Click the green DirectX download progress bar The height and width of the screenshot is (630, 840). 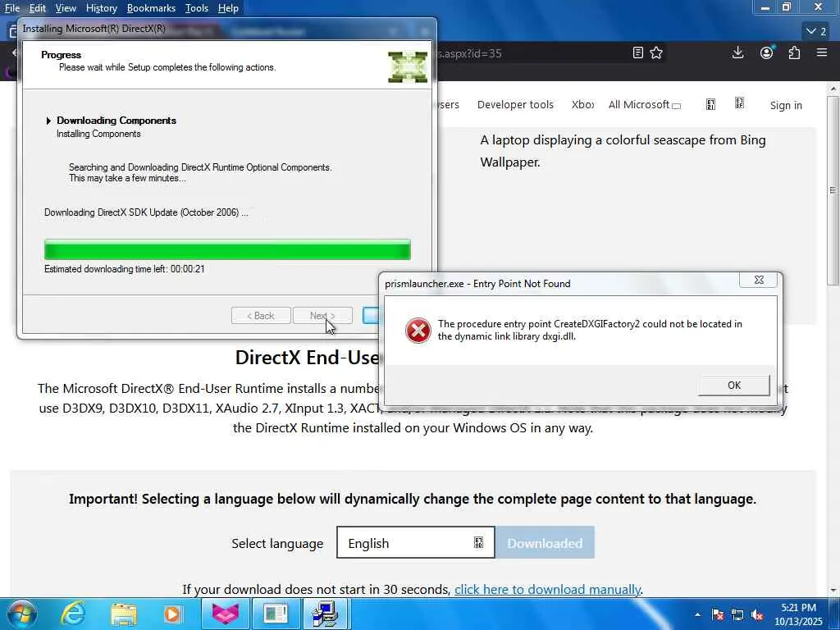tap(228, 249)
